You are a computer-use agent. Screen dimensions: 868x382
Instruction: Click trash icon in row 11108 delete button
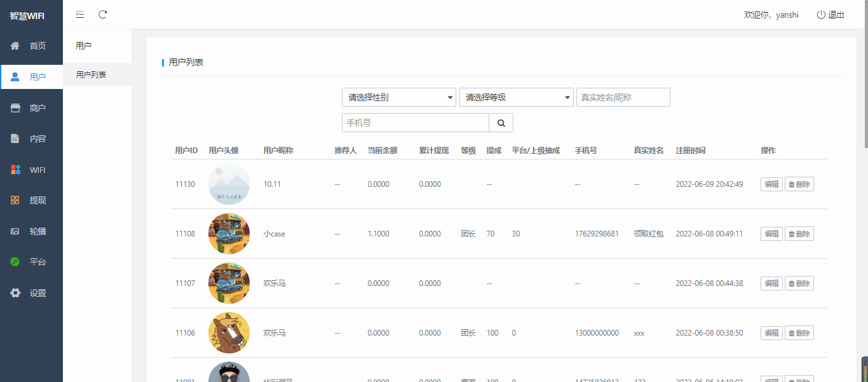point(792,234)
